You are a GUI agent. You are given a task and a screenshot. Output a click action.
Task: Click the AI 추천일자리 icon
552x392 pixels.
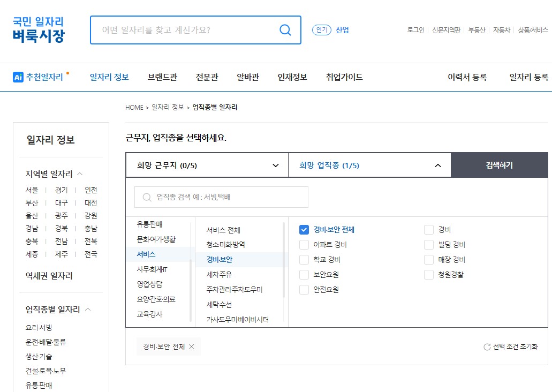(18, 77)
